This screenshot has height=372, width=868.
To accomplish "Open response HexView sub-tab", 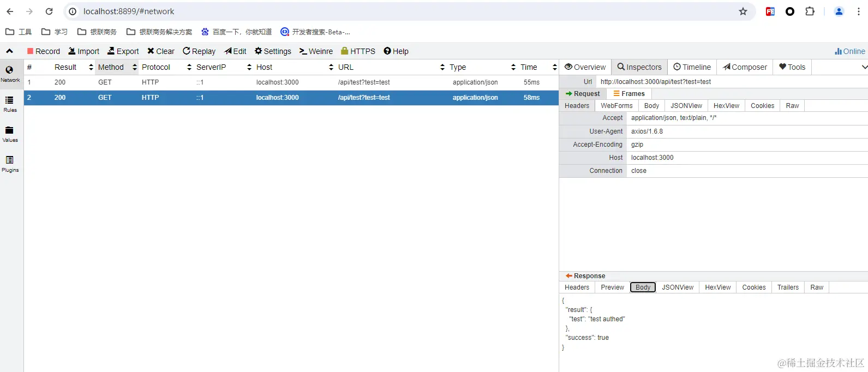I will (717, 287).
